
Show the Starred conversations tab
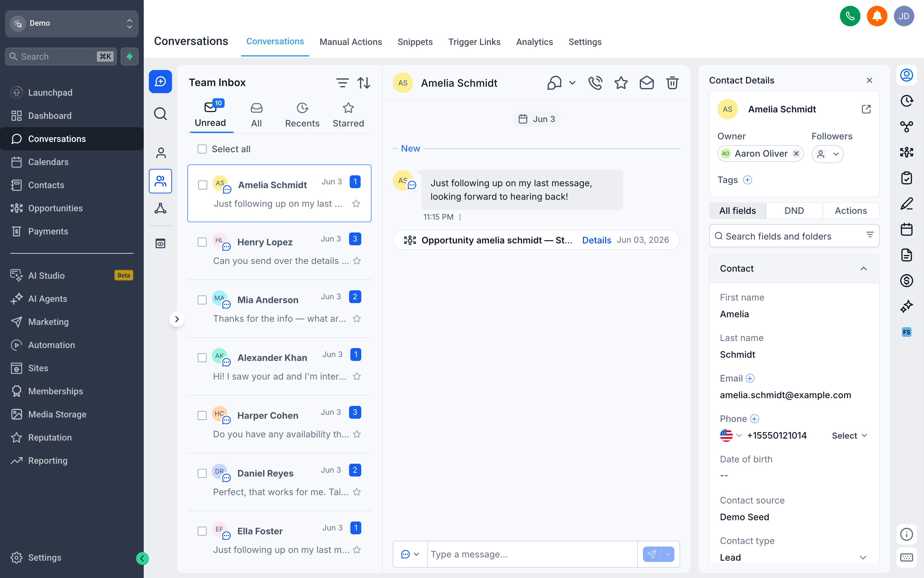point(348,115)
